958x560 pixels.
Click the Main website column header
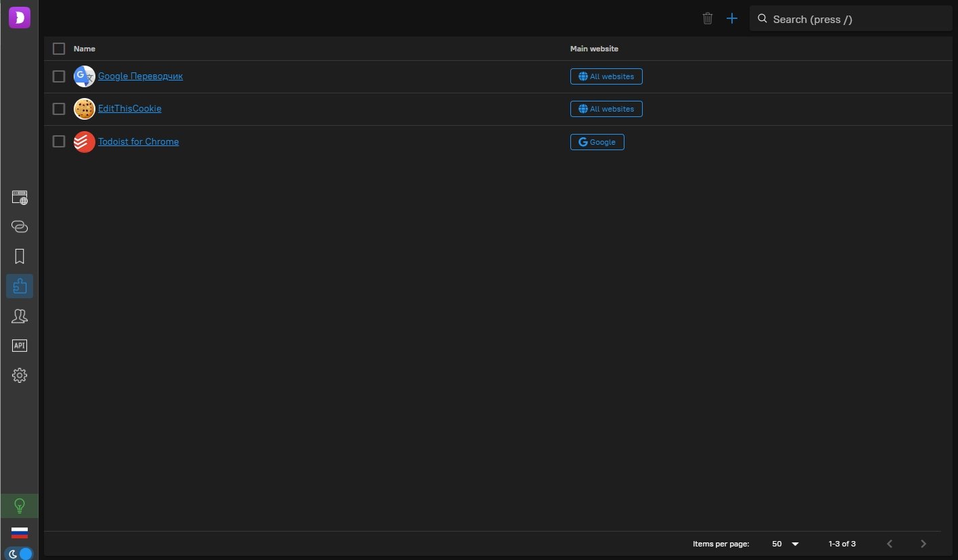pyautogui.click(x=594, y=49)
